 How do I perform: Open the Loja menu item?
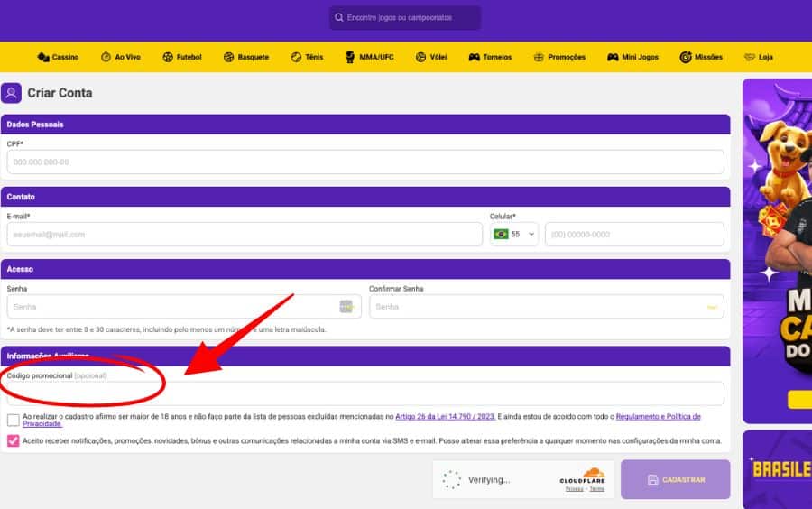[758, 57]
